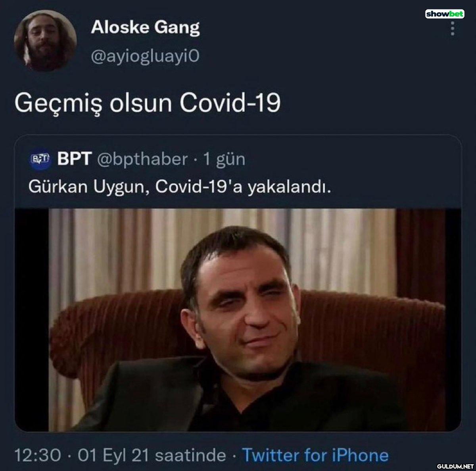Visit the @ayiogluayi0 handle
This screenshot has height=471, width=476.
pyautogui.click(x=145, y=56)
